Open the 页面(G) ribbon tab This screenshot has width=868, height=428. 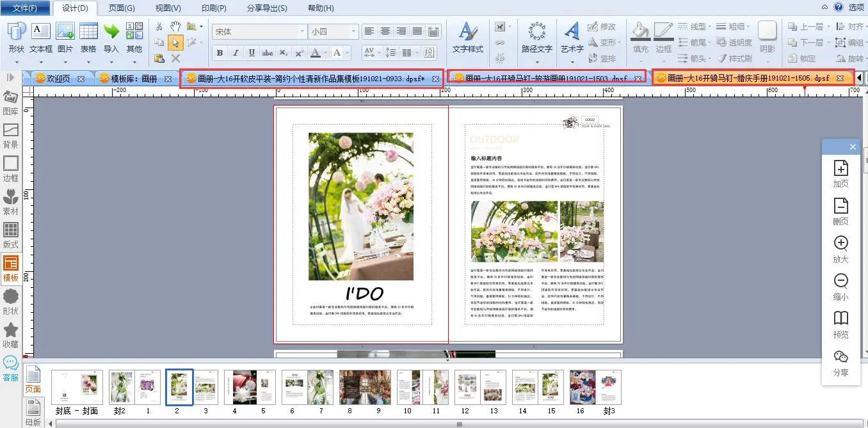(x=122, y=8)
